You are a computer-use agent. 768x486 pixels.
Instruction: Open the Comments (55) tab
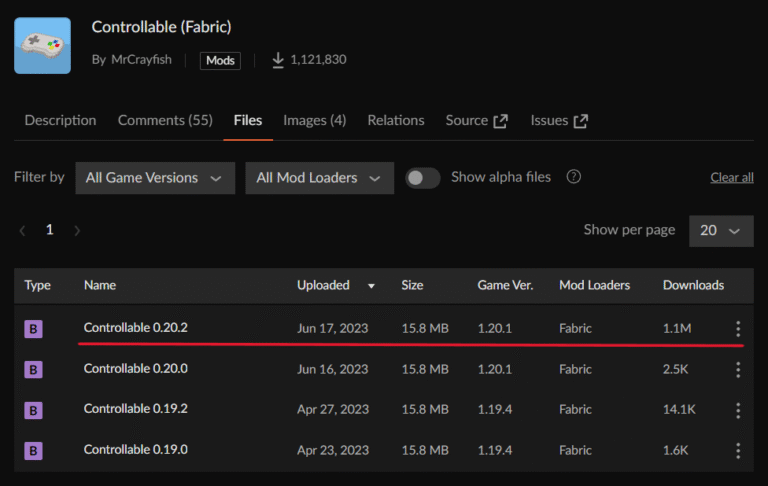click(x=165, y=120)
